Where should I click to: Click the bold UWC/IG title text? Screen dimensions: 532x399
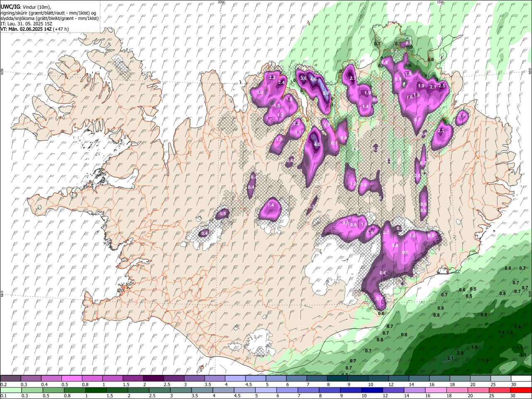click(10, 7)
